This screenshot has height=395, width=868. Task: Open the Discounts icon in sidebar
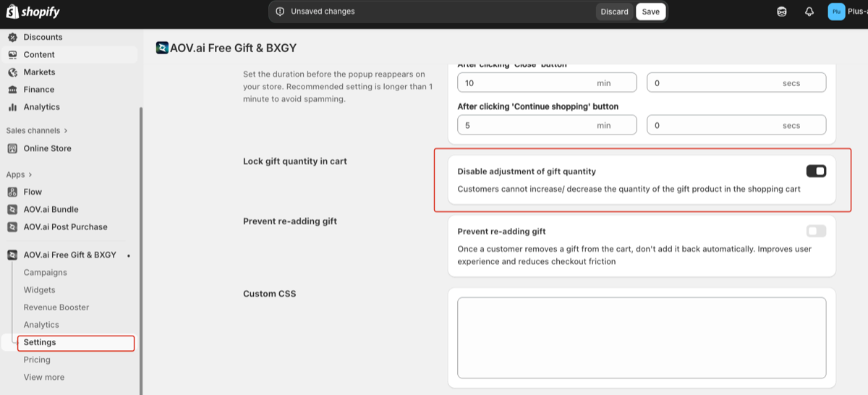click(12, 37)
